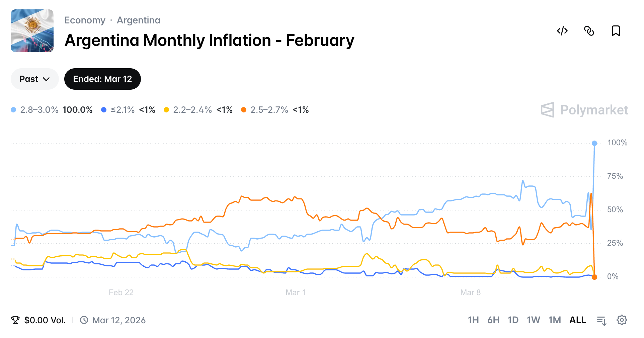This screenshot has height=338, width=644.
Task: Open the chart settings gear
Action: pyautogui.click(x=622, y=320)
